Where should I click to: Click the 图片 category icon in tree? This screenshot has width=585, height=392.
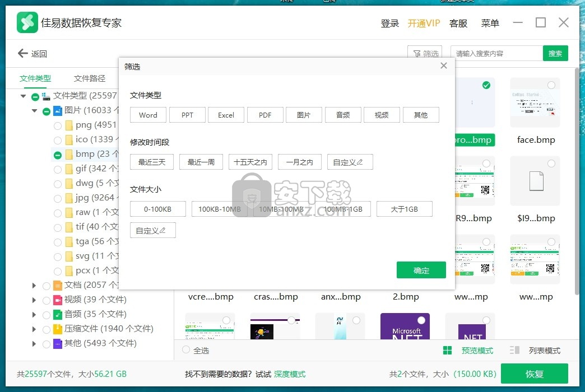click(x=58, y=110)
